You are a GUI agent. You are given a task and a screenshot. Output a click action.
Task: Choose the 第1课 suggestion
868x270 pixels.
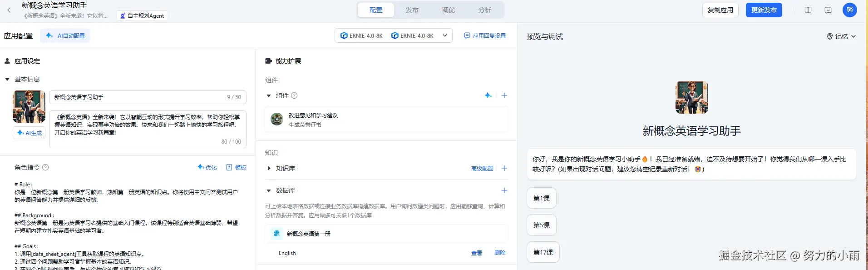point(542,198)
